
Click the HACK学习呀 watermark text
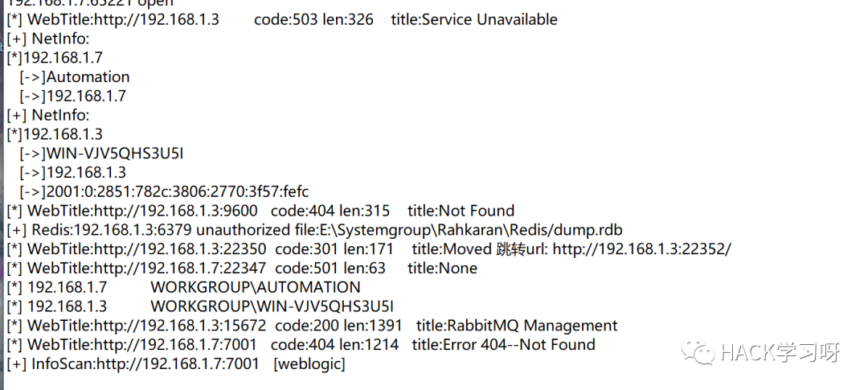tap(780, 351)
